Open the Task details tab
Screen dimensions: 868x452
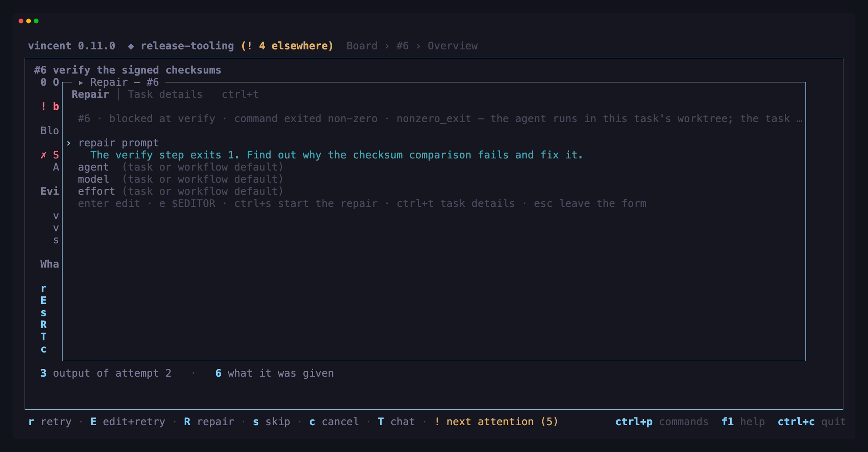coord(165,94)
